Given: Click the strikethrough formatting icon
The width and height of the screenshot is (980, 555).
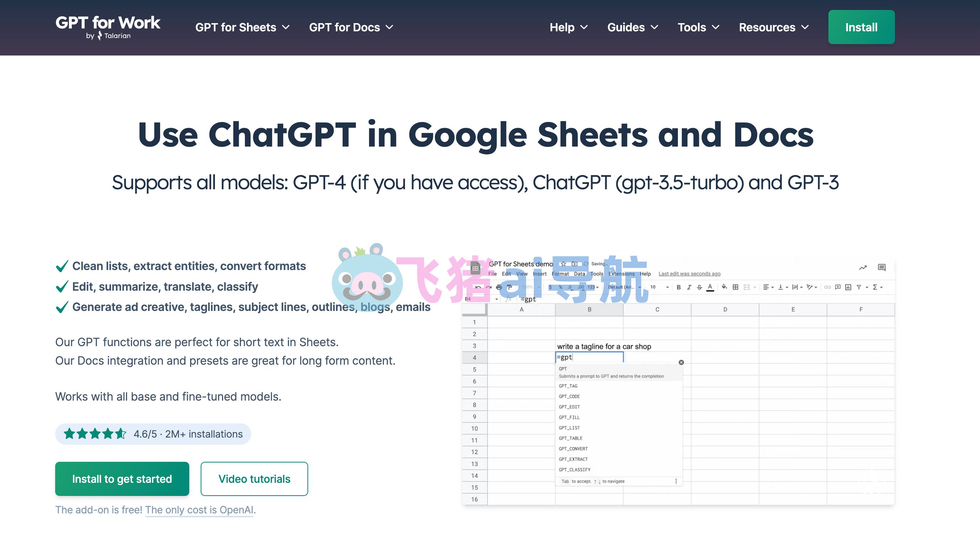Looking at the screenshot, I should coord(700,287).
